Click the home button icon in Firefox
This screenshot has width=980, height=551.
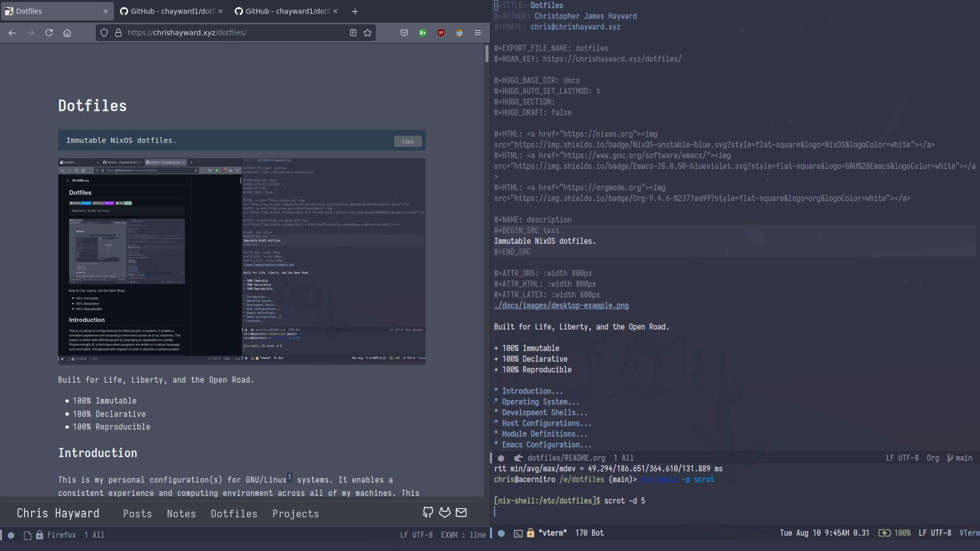pyautogui.click(x=67, y=32)
